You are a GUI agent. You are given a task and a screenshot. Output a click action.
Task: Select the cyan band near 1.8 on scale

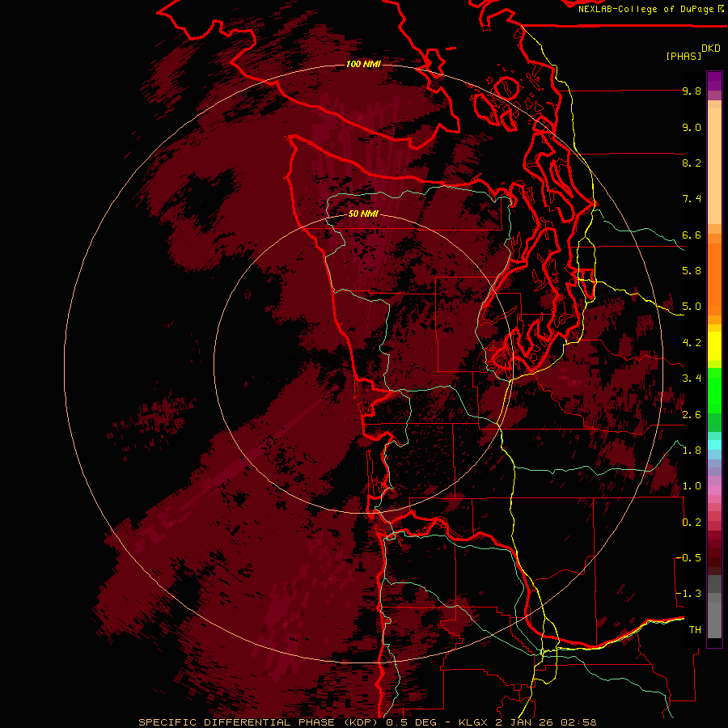pyautogui.click(x=714, y=444)
